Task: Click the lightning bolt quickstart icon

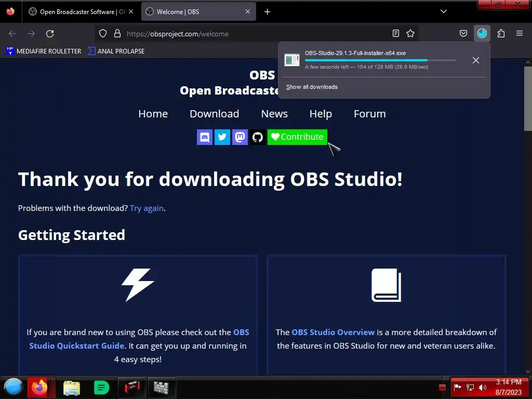Action: point(138,285)
